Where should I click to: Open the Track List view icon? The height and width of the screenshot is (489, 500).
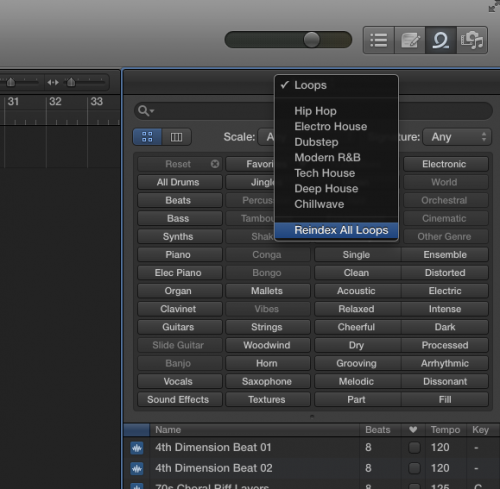pos(379,40)
